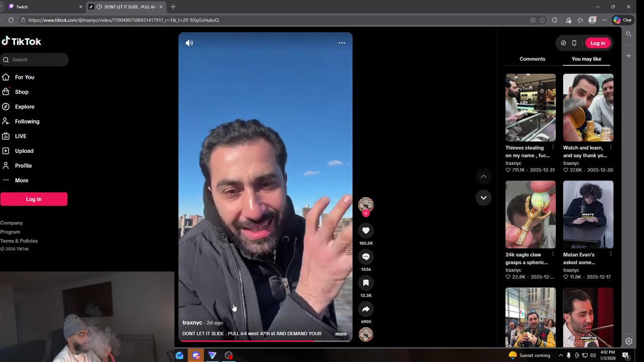This screenshot has height=362, width=644.
Task: Mute the TikTok video sound
Action: tap(189, 43)
